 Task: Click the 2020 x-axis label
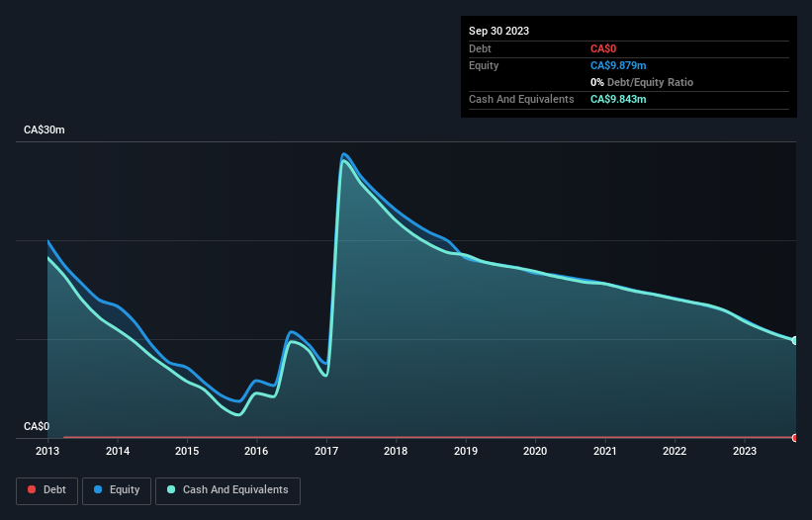535,451
